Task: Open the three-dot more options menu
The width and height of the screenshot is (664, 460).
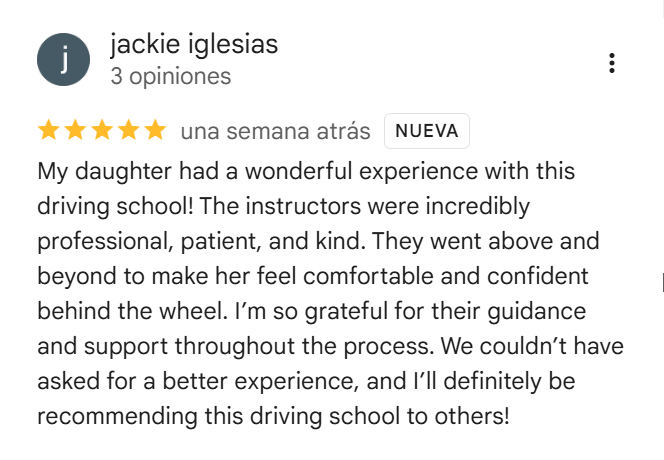Action: tap(612, 63)
